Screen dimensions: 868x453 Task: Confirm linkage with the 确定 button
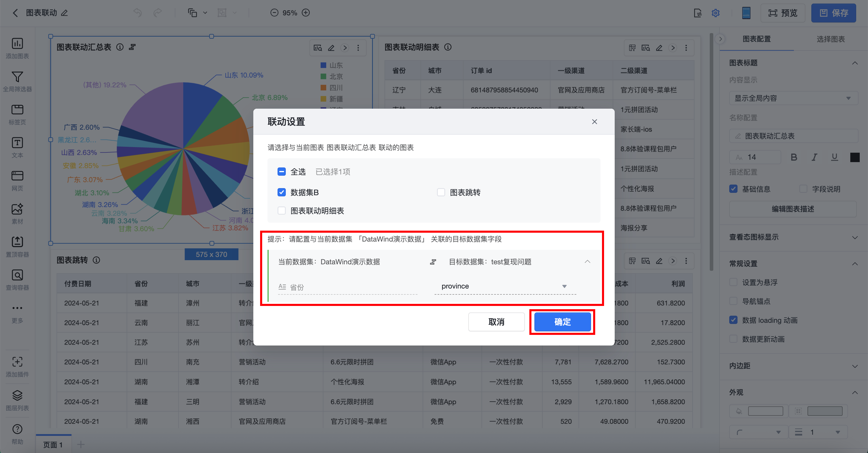(x=562, y=322)
